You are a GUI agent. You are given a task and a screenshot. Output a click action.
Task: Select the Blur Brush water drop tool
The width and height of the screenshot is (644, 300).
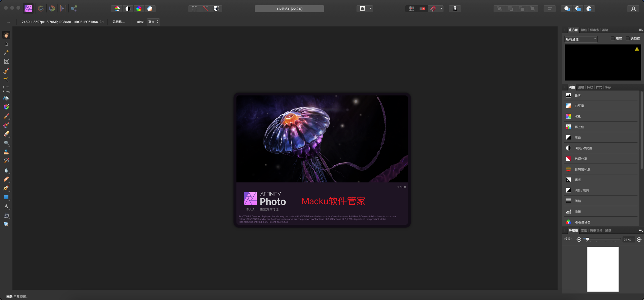point(6,170)
